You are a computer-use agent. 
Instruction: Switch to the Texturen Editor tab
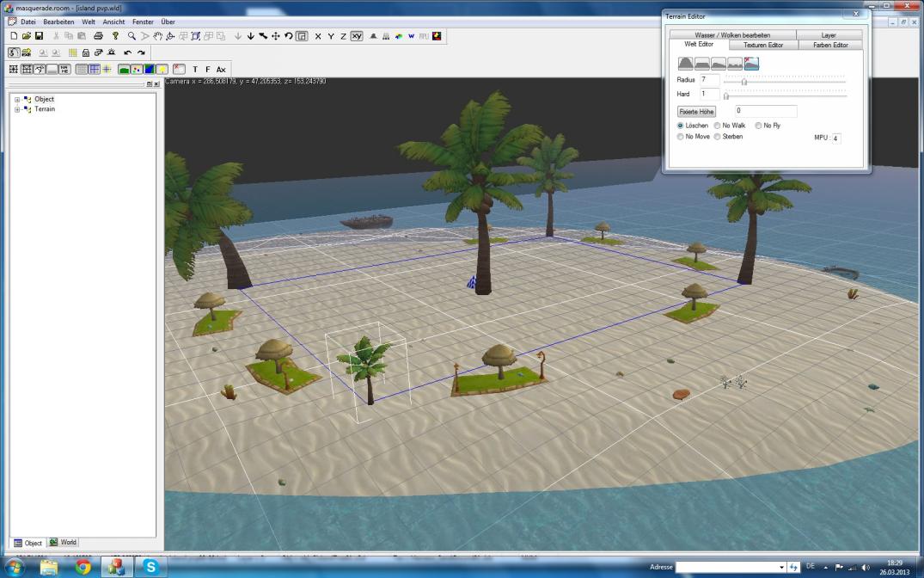pyautogui.click(x=762, y=45)
